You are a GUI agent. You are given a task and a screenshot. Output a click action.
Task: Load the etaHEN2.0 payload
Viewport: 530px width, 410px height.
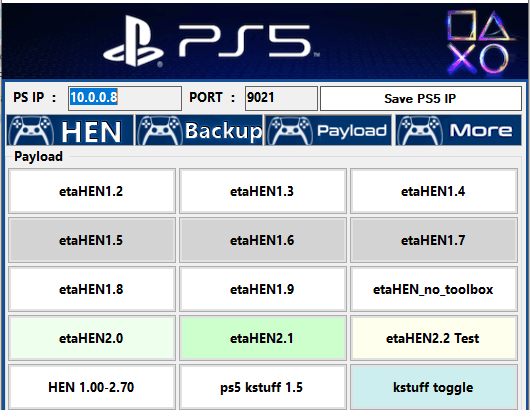(92, 338)
